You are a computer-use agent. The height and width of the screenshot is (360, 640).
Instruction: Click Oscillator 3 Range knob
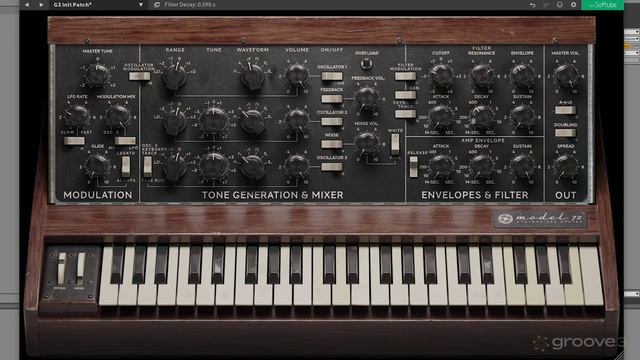tap(175, 167)
